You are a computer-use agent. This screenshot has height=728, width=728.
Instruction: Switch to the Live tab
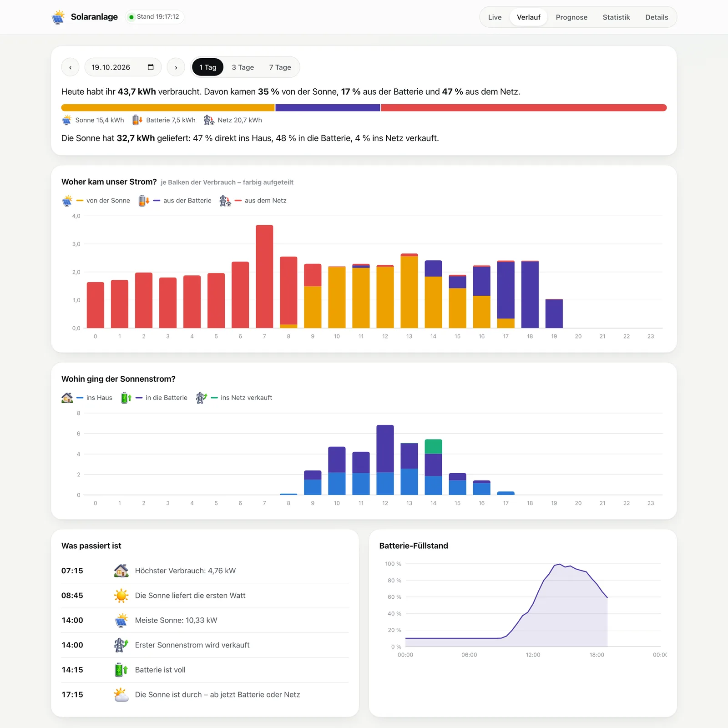495,17
